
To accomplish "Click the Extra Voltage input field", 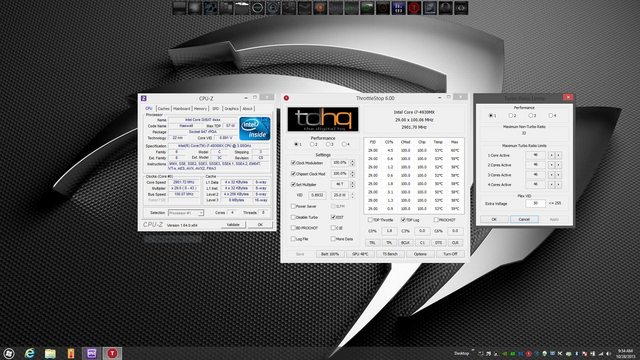I will 535,203.
